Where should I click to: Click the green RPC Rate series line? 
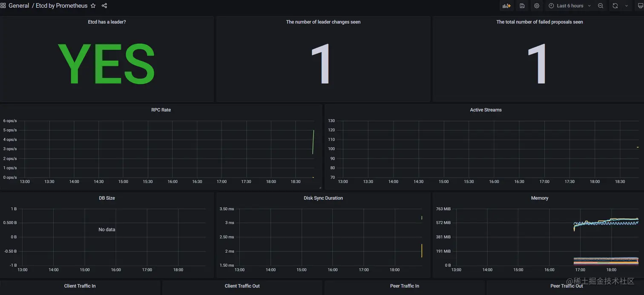click(313, 142)
